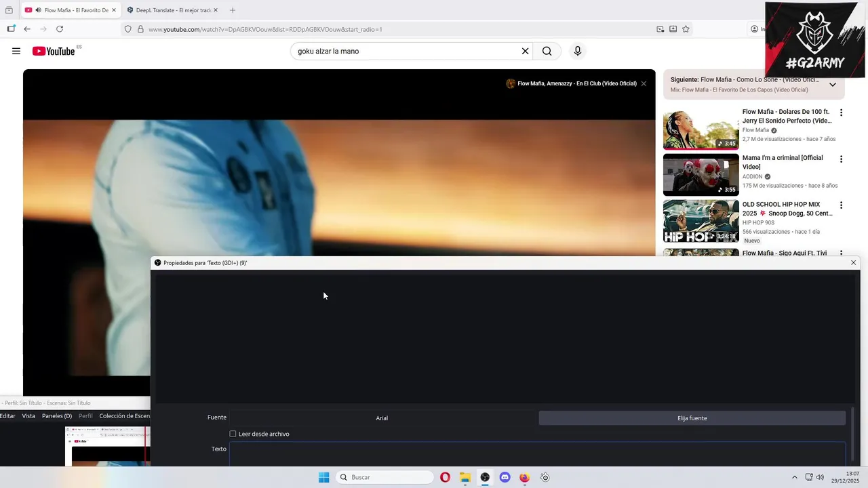Open the OBS Colección de Escenas menu

(x=125, y=416)
